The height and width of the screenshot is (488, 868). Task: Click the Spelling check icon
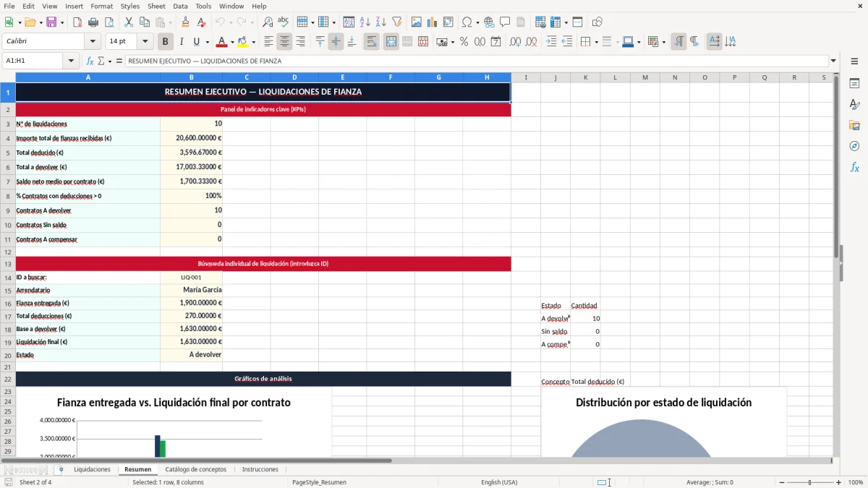coord(284,22)
